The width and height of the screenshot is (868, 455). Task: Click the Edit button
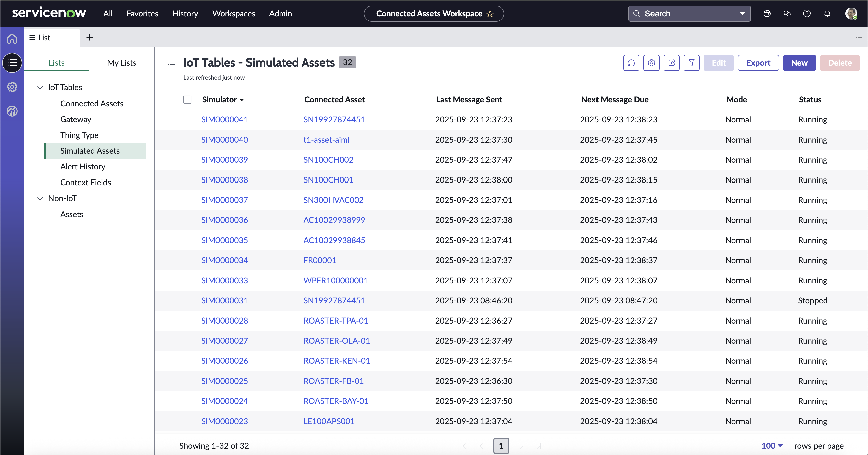click(719, 63)
